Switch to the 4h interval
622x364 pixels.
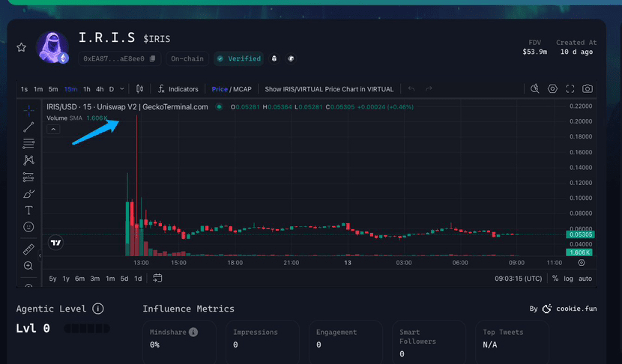tap(100, 89)
